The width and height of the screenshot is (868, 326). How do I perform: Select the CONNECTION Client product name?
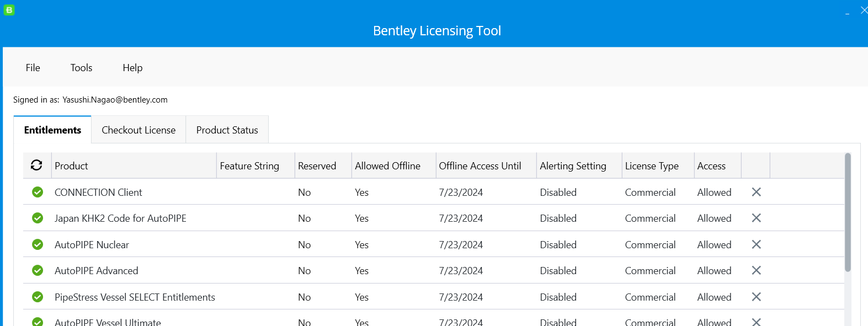[98, 193]
